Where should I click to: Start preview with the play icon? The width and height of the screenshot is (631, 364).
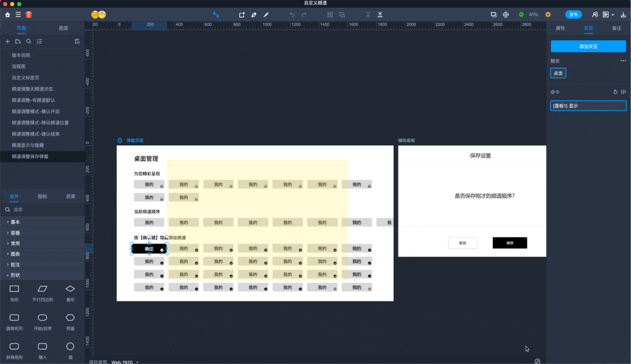tap(606, 15)
